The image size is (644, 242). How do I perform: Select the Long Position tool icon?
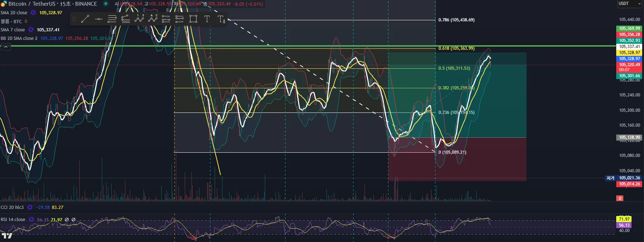point(166,19)
